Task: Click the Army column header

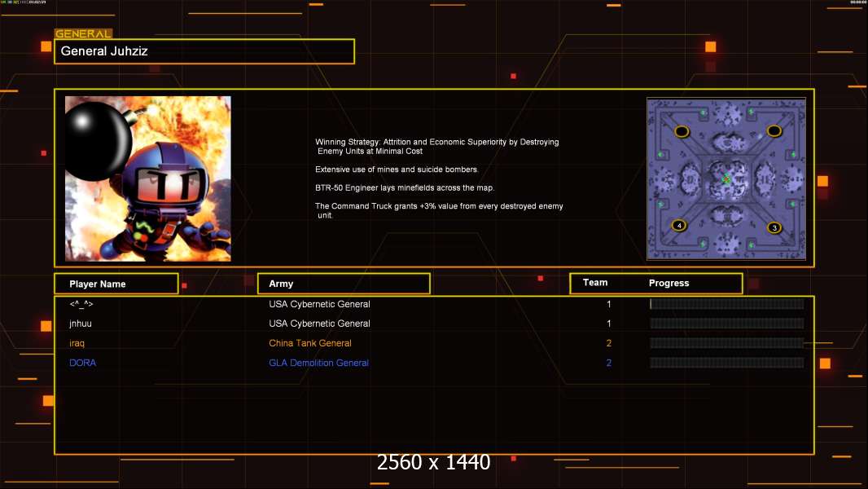Action: pyautogui.click(x=344, y=284)
